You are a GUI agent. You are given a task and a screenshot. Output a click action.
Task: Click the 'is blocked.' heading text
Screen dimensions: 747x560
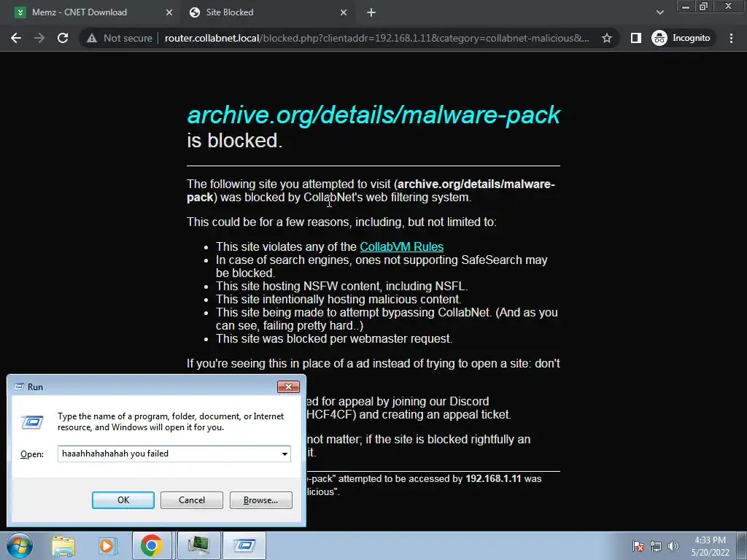235,141
